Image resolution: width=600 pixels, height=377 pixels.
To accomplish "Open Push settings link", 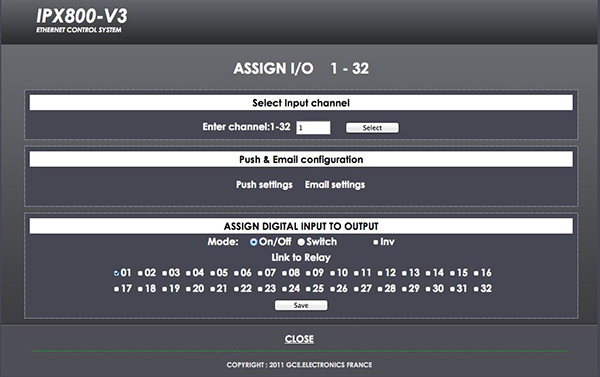I will pyautogui.click(x=264, y=185).
